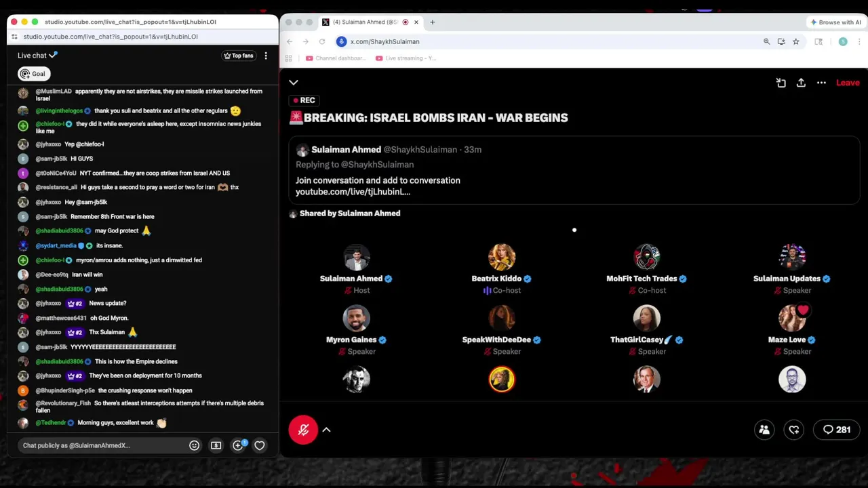
Task: Open the youtube.com/live link in shared post
Action: (353, 192)
